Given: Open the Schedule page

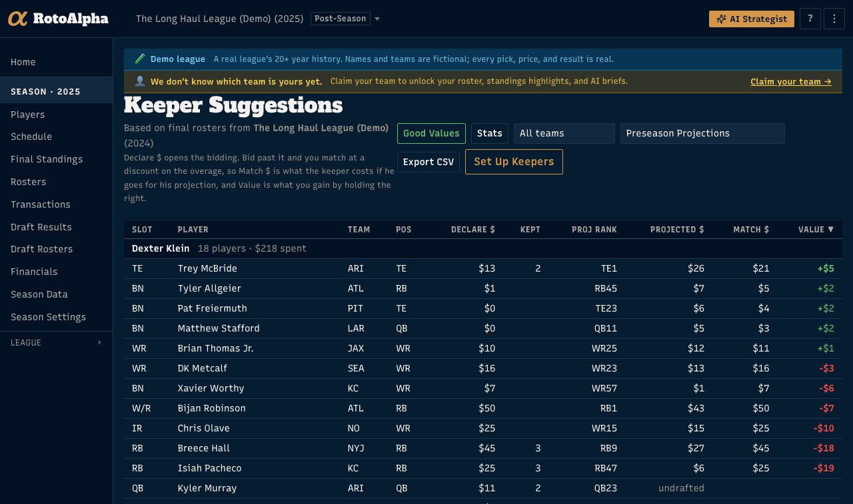Looking at the screenshot, I should pyautogui.click(x=31, y=136).
